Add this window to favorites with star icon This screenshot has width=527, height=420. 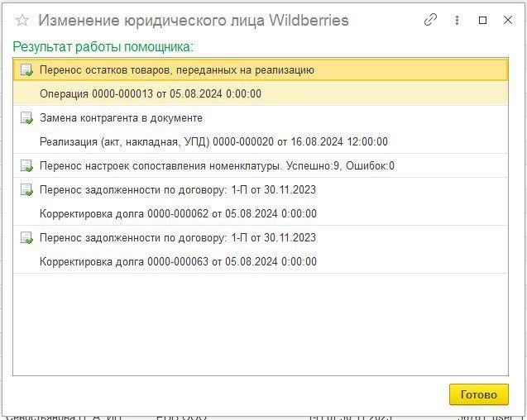coord(22,21)
